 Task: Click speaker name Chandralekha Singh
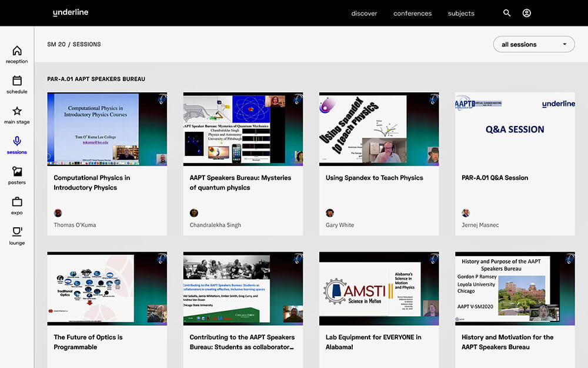[215, 225]
